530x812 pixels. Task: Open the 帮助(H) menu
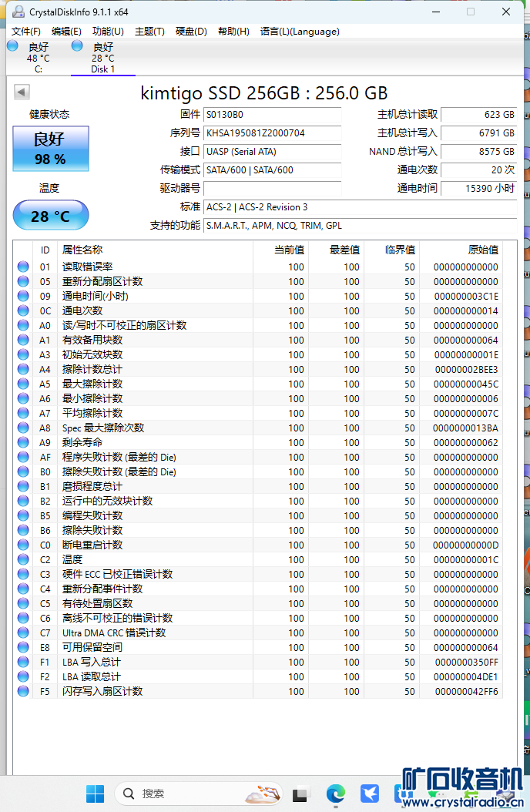click(233, 32)
